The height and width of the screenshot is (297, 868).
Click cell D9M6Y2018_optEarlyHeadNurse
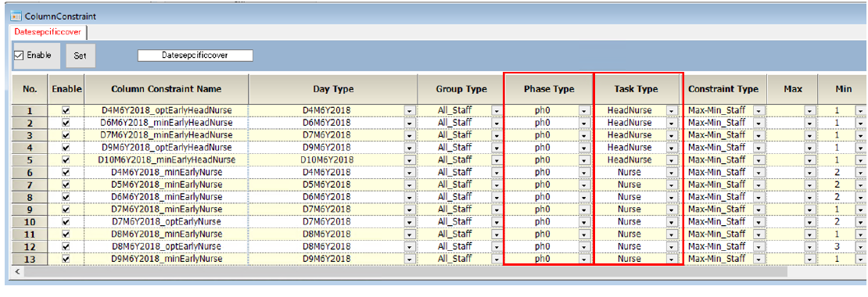tap(166, 148)
